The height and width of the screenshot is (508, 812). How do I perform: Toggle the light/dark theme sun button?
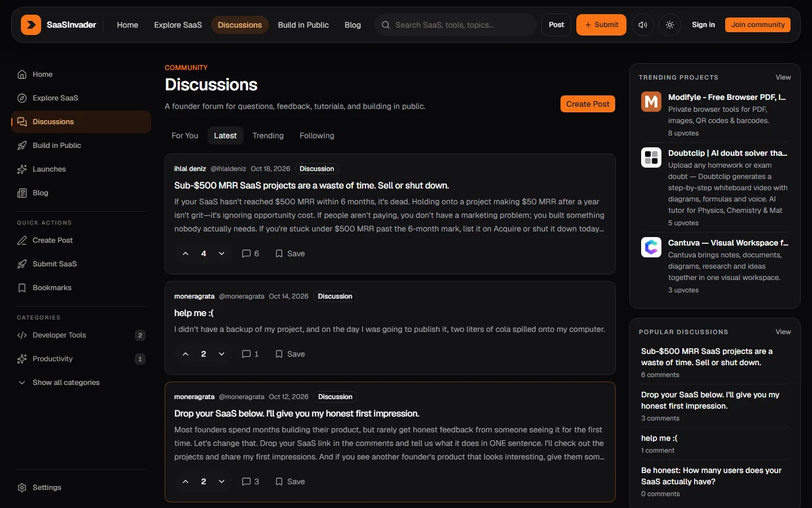point(670,25)
